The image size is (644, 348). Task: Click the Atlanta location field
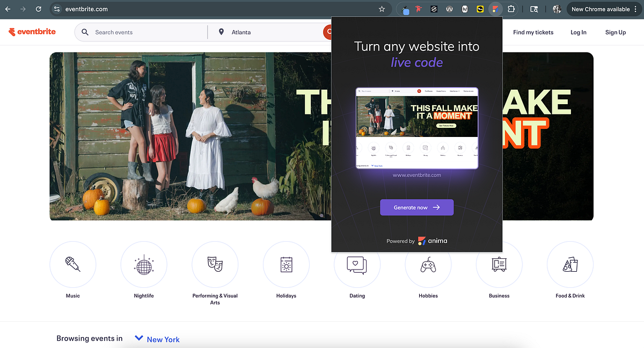click(x=268, y=32)
